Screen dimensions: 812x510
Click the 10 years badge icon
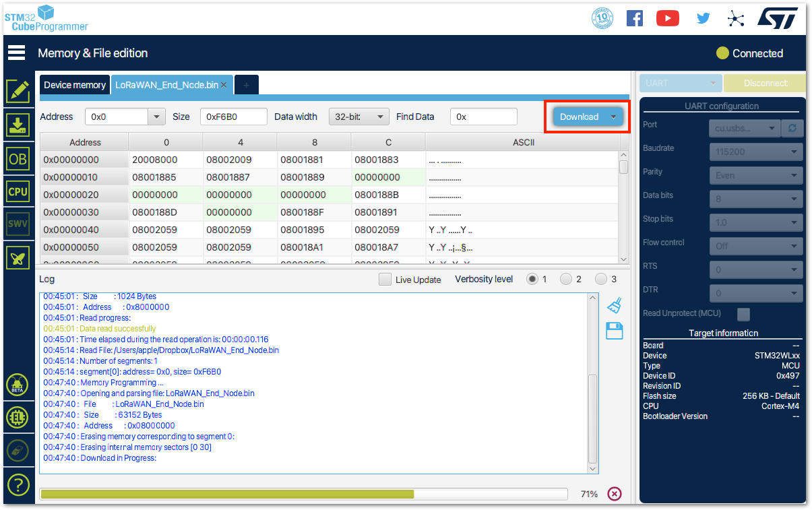click(602, 18)
